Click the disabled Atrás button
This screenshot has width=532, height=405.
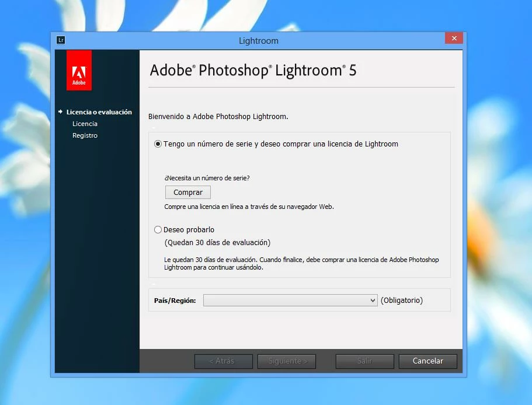[x=224, y=361]
